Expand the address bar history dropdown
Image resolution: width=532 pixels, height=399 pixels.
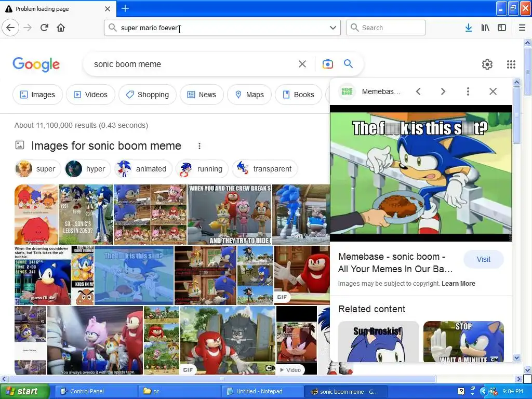click(333, 28)
